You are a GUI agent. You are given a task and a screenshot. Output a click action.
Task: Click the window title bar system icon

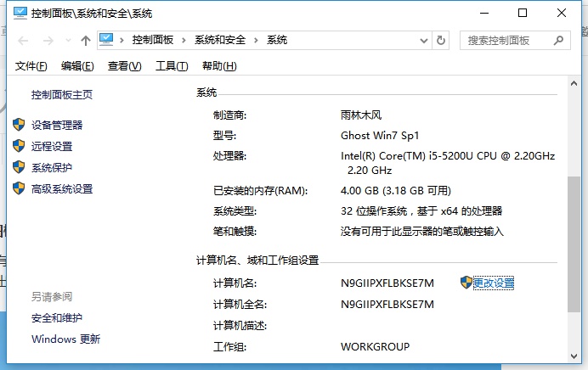[20, 13]
